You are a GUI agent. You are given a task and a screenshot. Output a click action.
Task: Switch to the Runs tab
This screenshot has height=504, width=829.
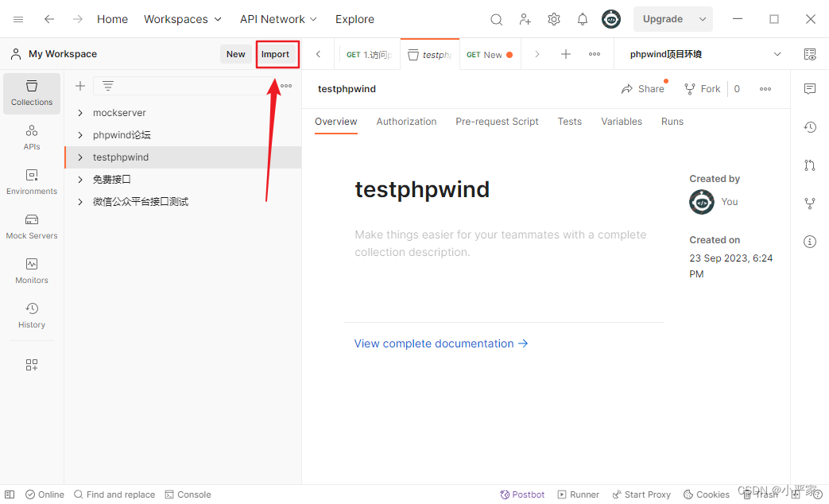[672, 122]
